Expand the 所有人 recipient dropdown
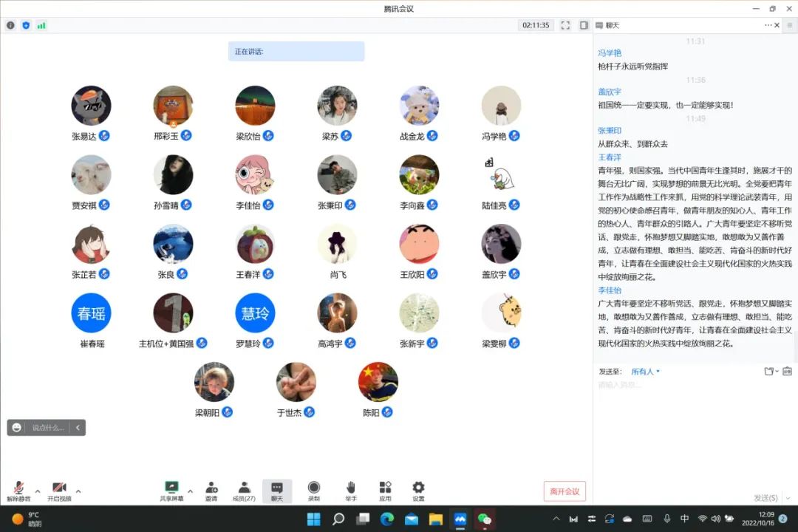This screenshot has width=798, height=532. coord(645,372)
